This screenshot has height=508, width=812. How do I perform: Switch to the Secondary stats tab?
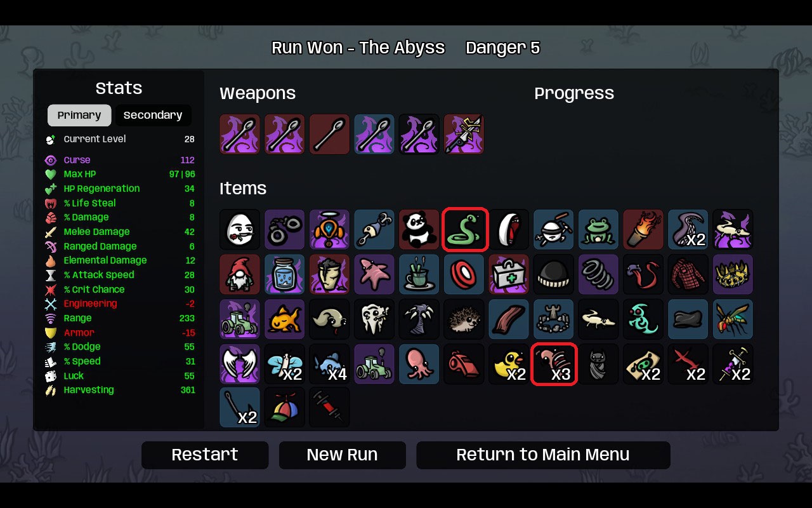point(153,115)
